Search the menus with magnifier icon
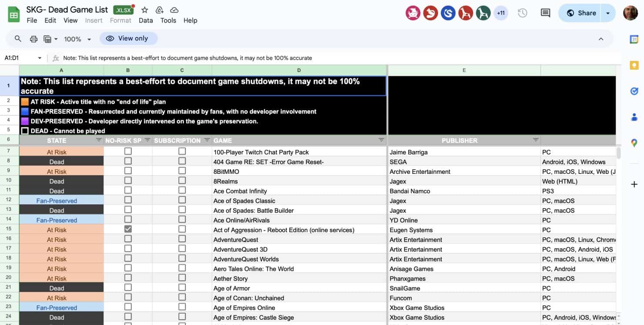The image size is (644, 325). coord(18,39)
